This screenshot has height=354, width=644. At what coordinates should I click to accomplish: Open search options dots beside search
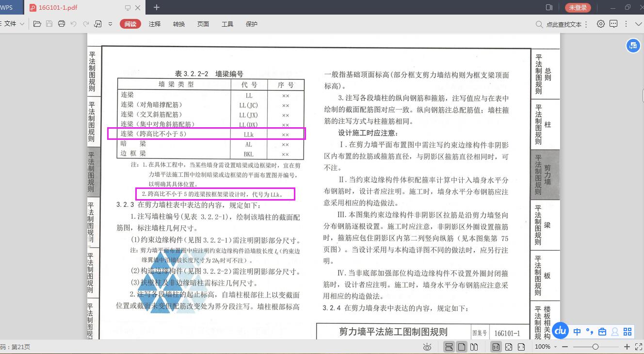click(586, 24)
